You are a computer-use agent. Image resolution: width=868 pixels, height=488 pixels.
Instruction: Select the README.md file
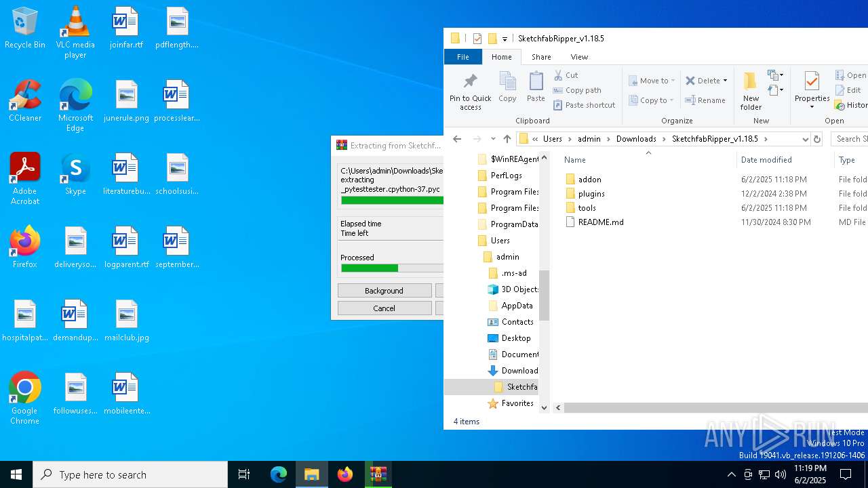tap(600, 222)
